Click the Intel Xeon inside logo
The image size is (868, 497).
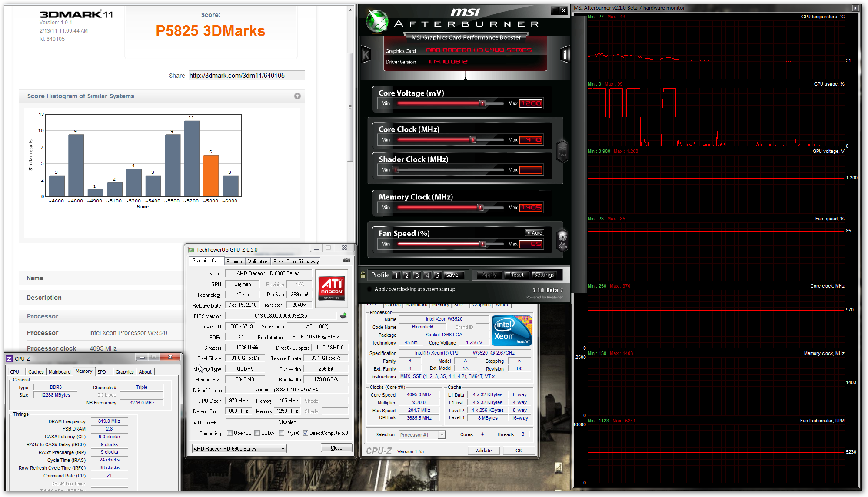pos(512,331)
